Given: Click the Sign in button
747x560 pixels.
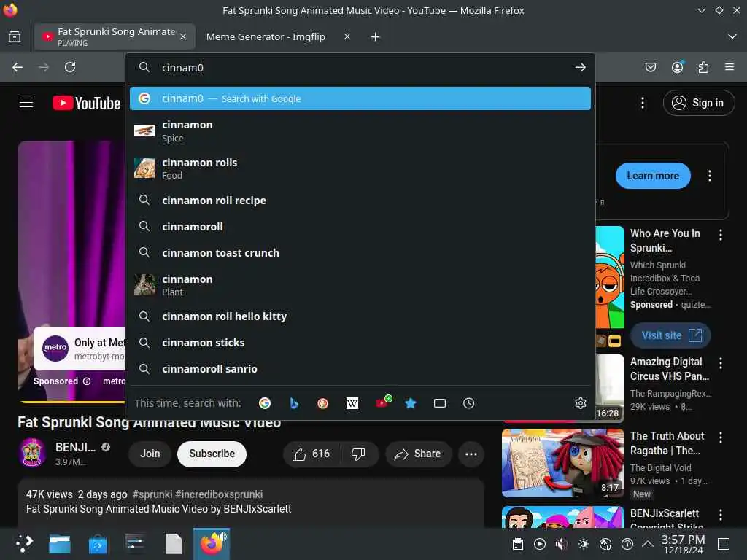Looking at the screenshot, I should point(698,103).
